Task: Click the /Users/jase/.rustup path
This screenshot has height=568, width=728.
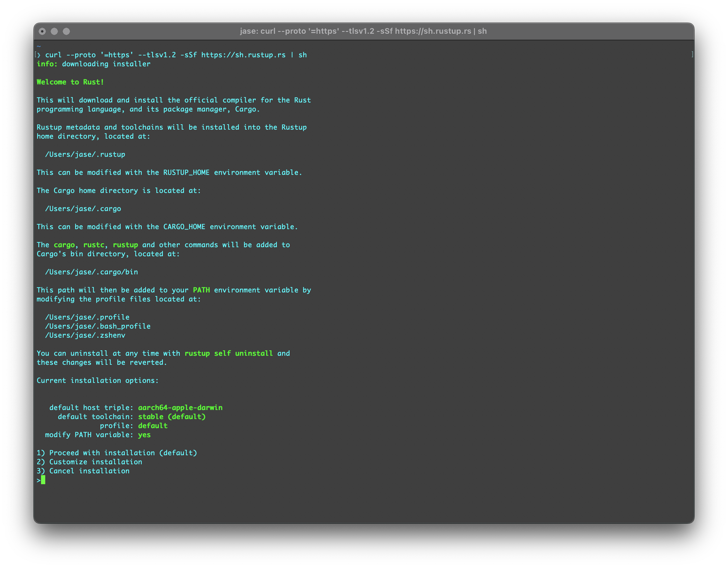Action: click(x=85, y=154)
